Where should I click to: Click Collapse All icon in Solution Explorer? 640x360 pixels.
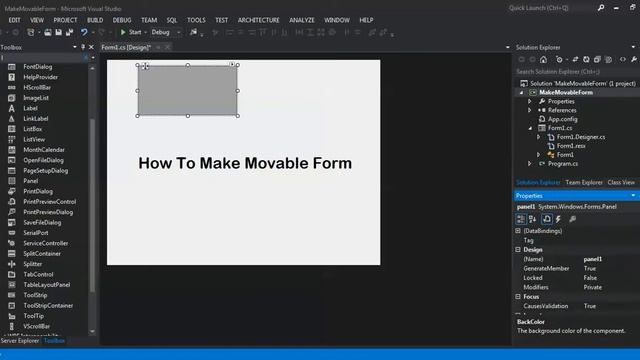click(597, 60)
